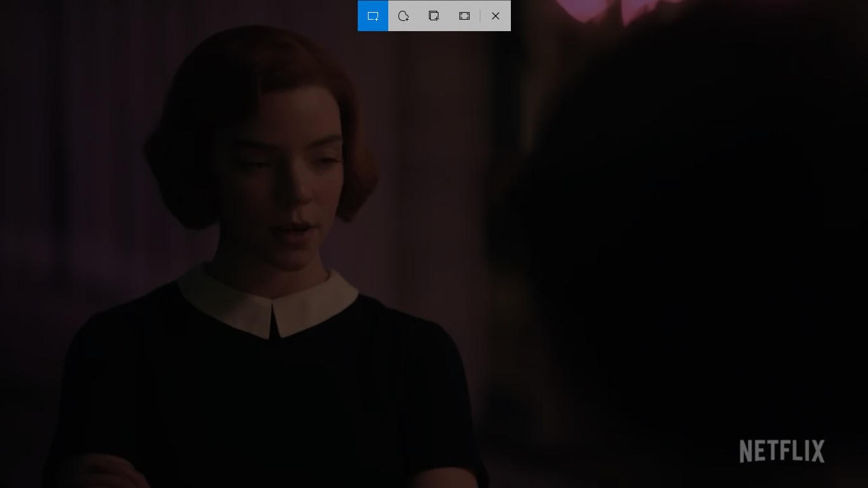Click the hand at the bottom edge
The height and width of the screenshot is (488, 868).
[x=108, y=471]
